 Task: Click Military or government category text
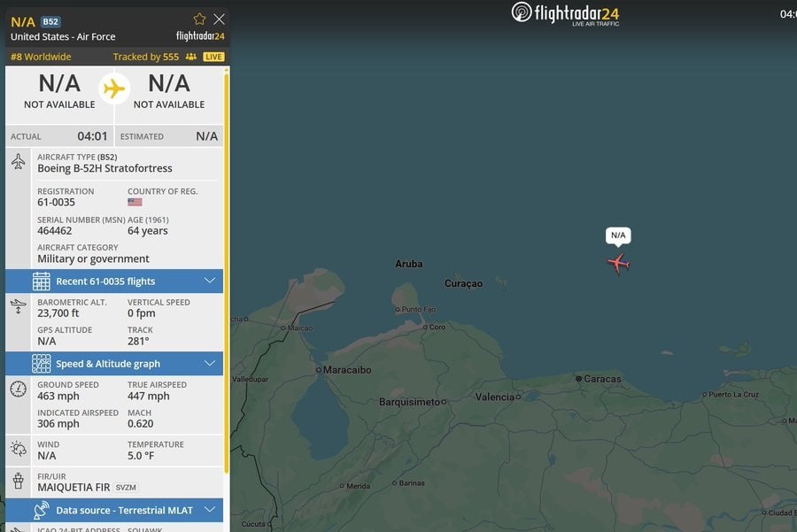[93, 259]
